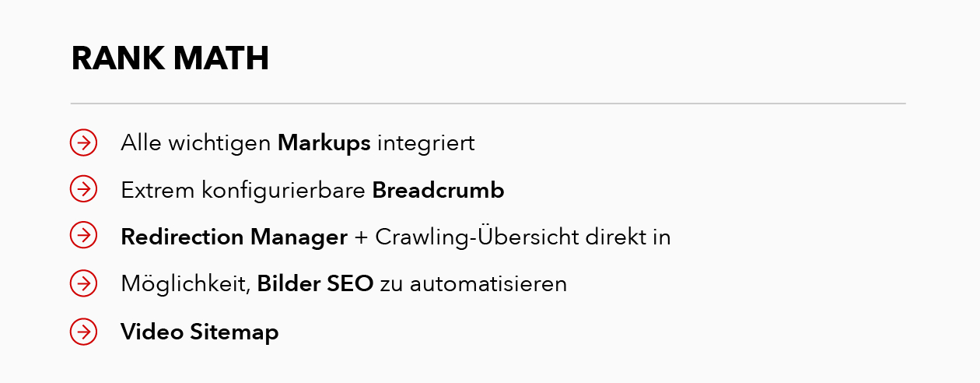Screen dimensions: 980x383
Task: Click the words Alle wichtigen
Action: (196, 144)
